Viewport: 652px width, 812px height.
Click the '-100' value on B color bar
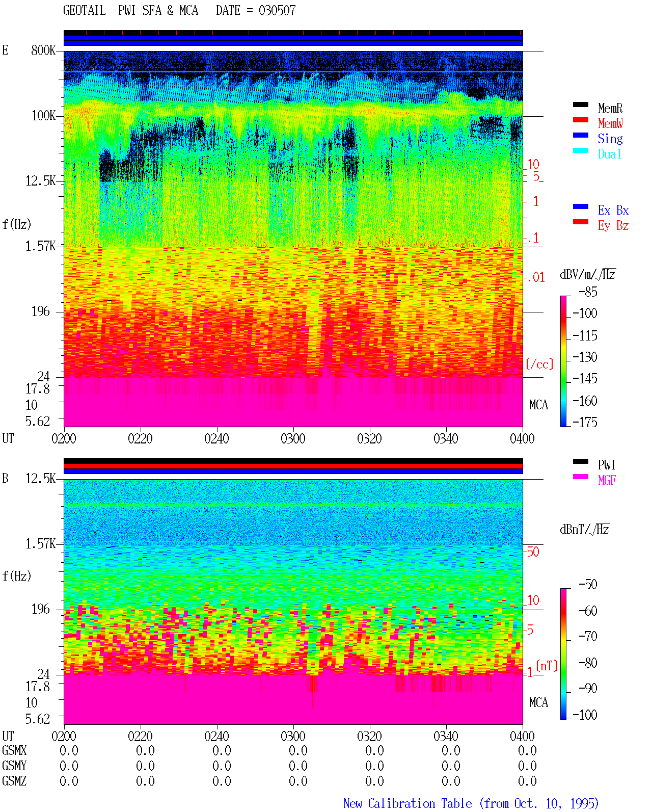pos(585,715)
